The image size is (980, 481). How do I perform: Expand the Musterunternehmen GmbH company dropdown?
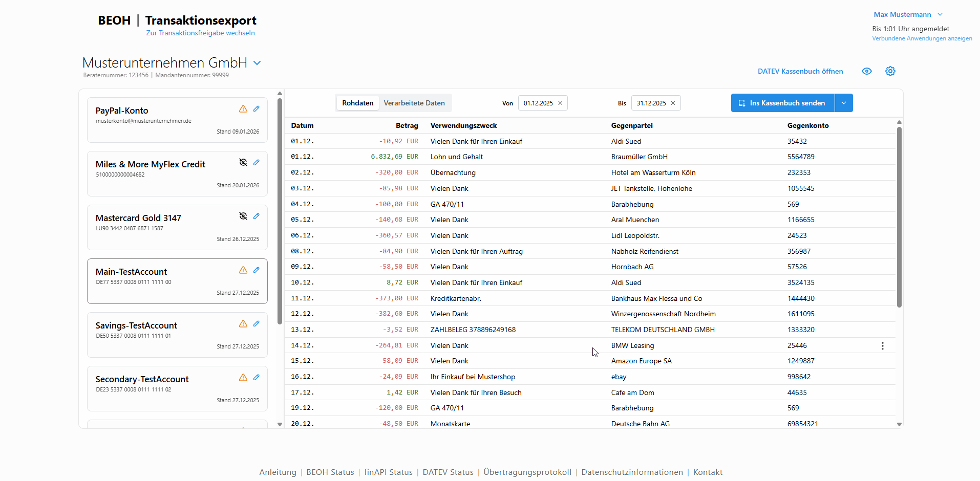257,62
